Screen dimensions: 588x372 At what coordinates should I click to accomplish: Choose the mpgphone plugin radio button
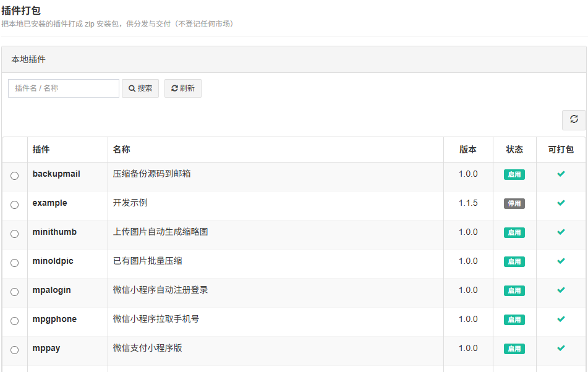[15, 321]
